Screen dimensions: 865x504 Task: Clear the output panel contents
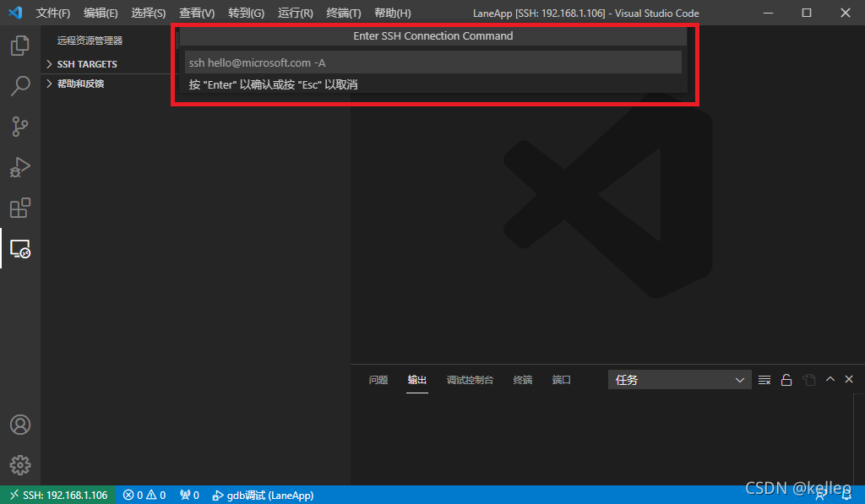pyautogui.click(x=764, y=380)
